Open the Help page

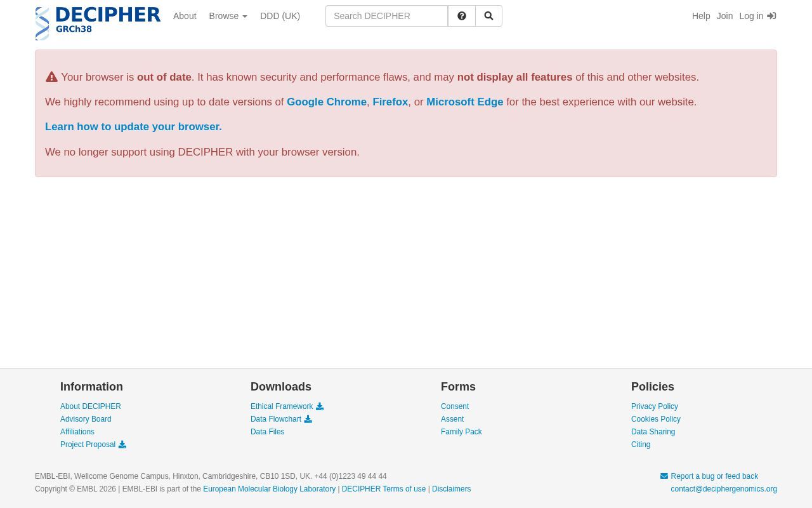(701, 16)
